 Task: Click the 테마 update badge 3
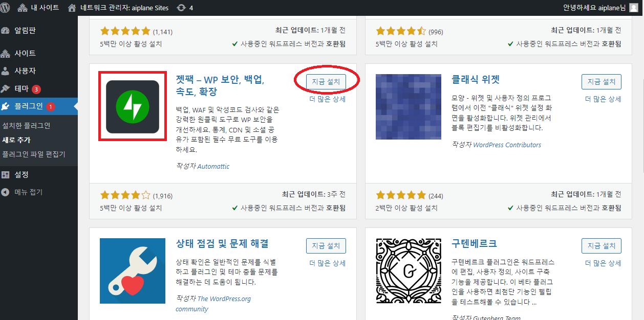36,89
